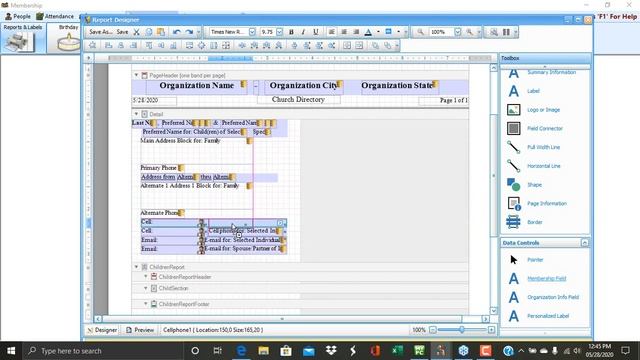Open the Windows Start menu
Screen dimensions: 640x360
coord(11,351)
